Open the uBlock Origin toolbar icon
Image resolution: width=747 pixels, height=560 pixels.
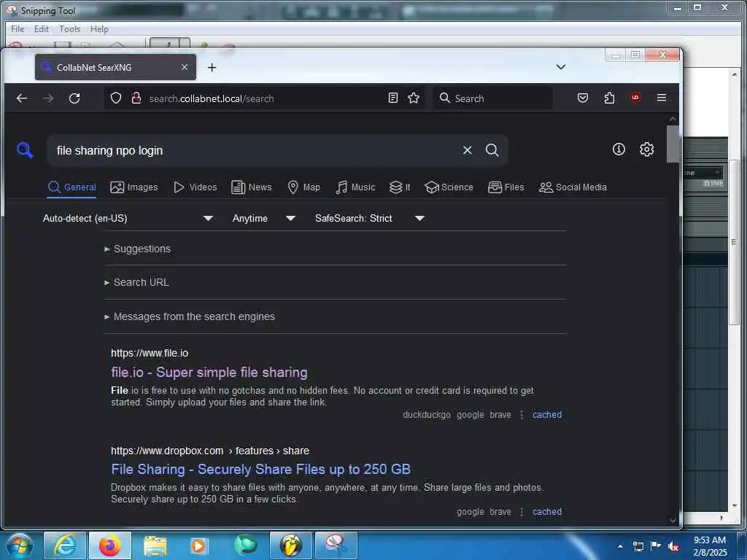(635, 98)
